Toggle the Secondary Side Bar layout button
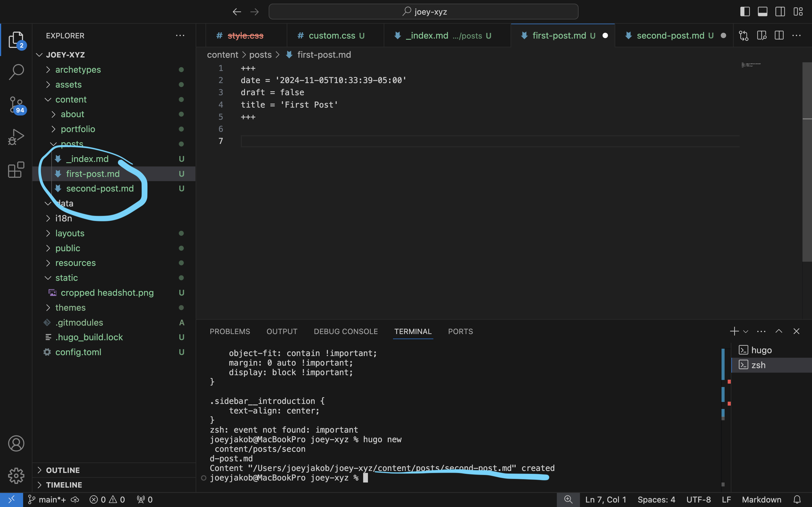Viewport: 812px width, 507px height. [780, 12]
